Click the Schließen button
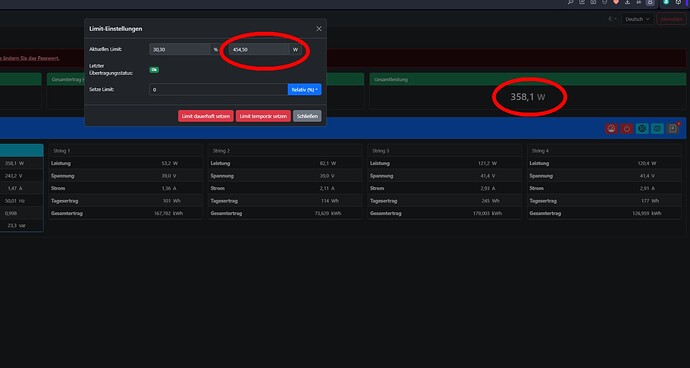This screenshot has width=690, height=368. [x=307, y=116]
